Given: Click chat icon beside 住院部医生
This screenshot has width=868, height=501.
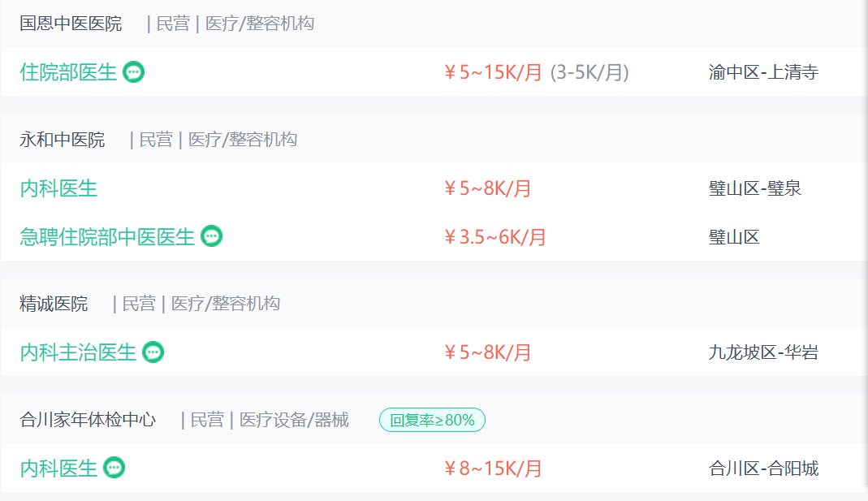Looking at the screenshot, I should click(x=133, y=72).
